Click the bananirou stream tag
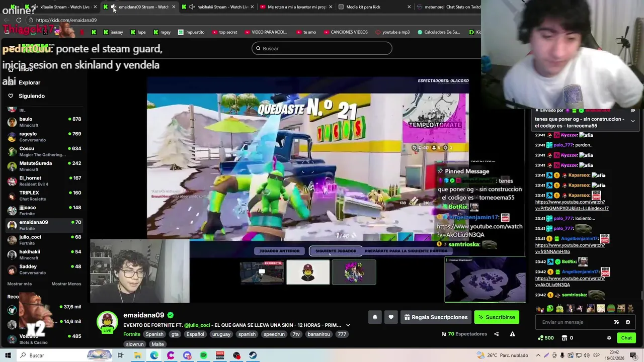This screenshot has height=362, width=644. tap(319, 334)
